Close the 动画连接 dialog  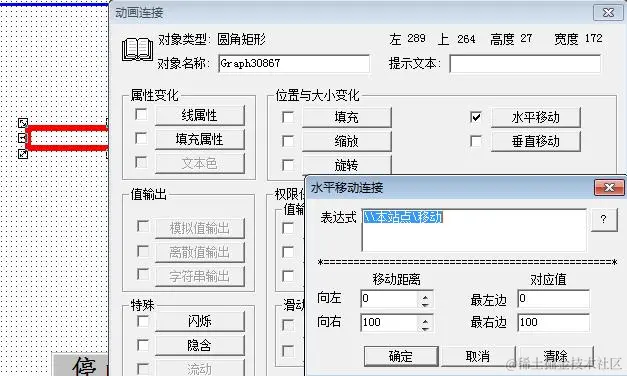(x=608, y=12)
